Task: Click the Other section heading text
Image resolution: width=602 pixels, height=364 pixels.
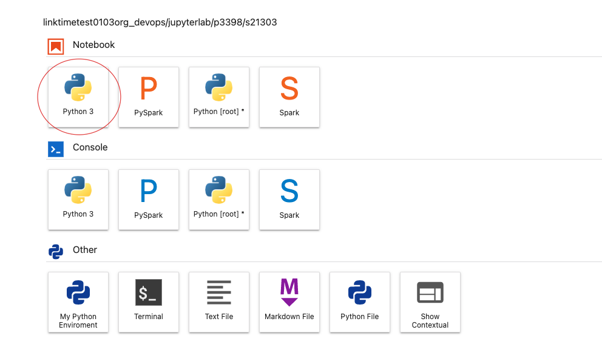Action: 85,250
